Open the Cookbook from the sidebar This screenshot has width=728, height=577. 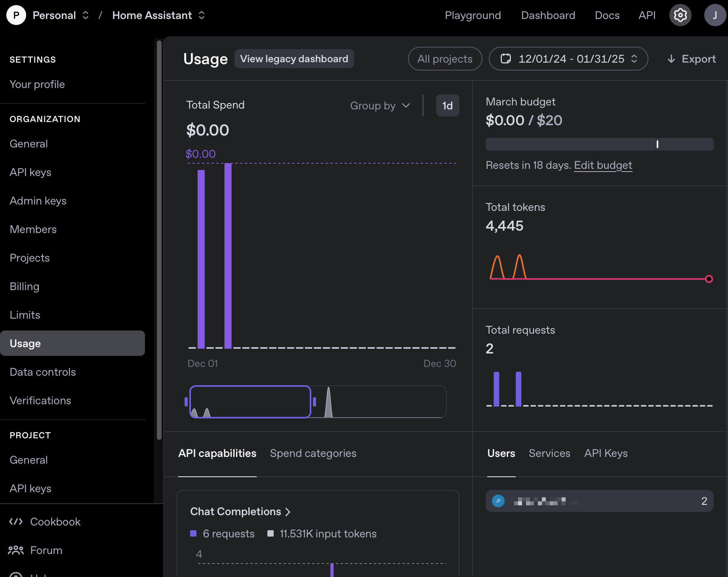tap(55, 522)
